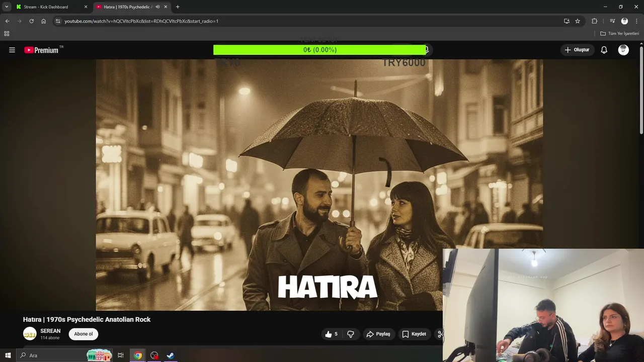Click the video title Hatıra heading
This screenshot has width=644, height=362.
click(x=87, y=319)
